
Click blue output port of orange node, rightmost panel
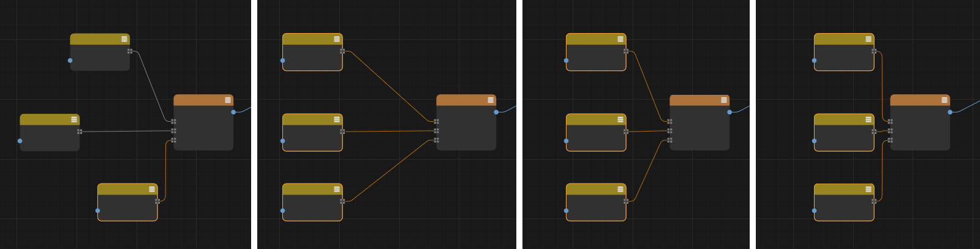pos(950,112)
